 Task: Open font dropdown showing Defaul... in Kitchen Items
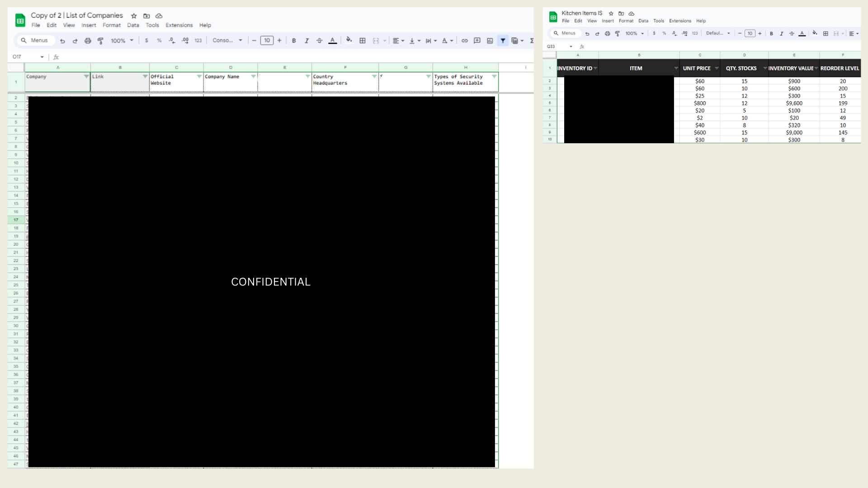tap(718, 33)
